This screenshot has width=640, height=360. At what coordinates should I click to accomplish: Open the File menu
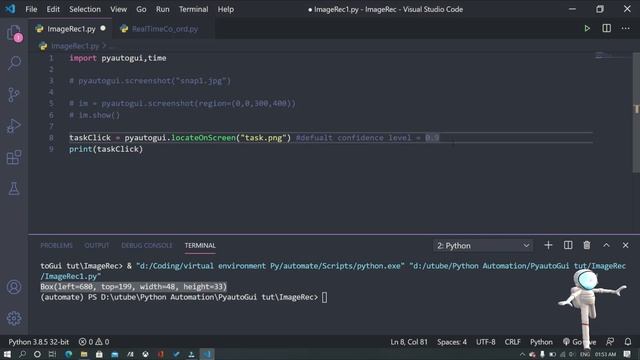[31, 9]
